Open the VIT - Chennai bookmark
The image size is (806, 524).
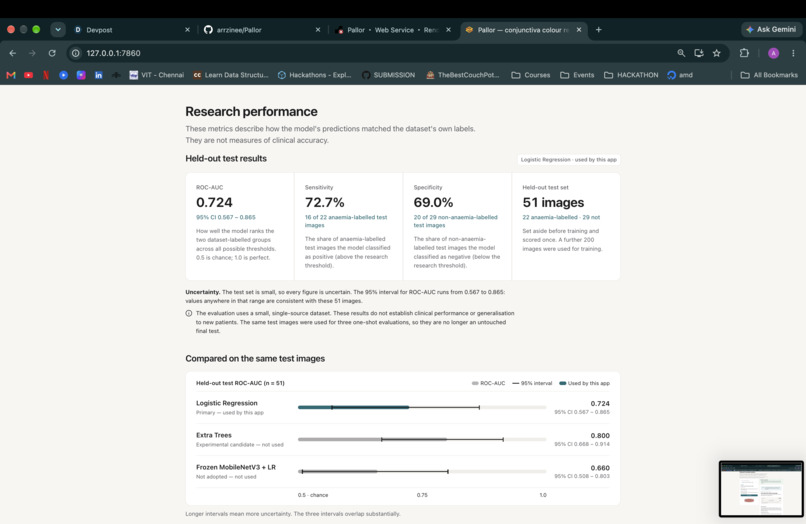pyautogui.click(x=157, y=75)
